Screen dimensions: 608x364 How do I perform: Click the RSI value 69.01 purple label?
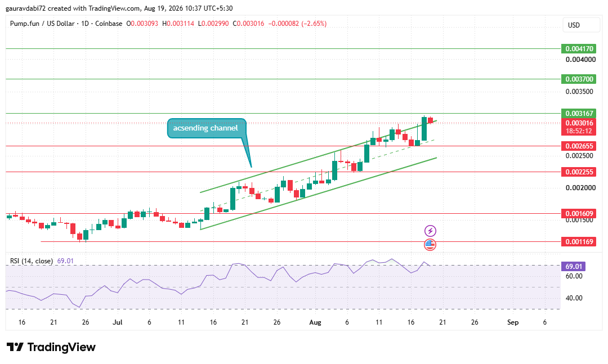(x=574, y=266)
